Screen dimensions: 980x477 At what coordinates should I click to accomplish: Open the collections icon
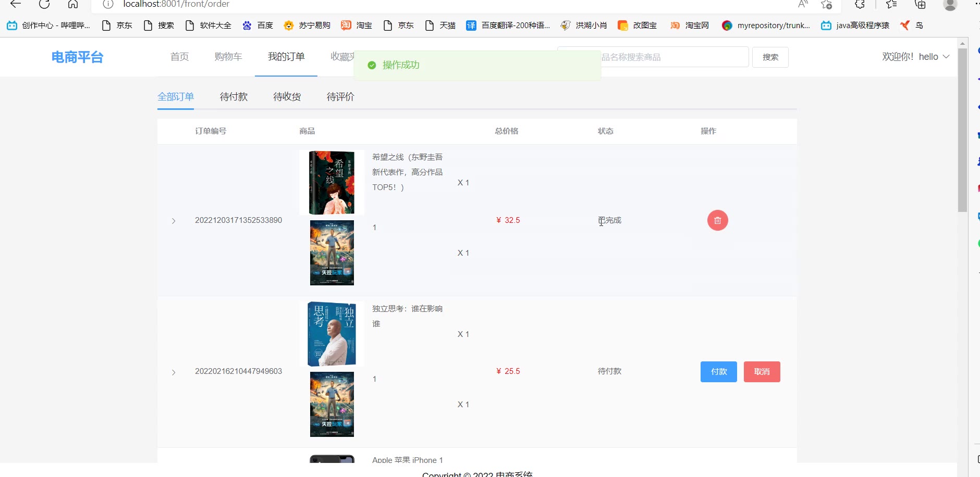coord(921,4)
